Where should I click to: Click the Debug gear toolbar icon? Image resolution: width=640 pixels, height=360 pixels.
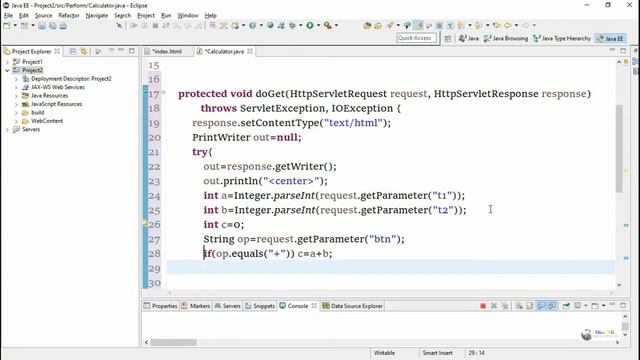tap(292, 25)
